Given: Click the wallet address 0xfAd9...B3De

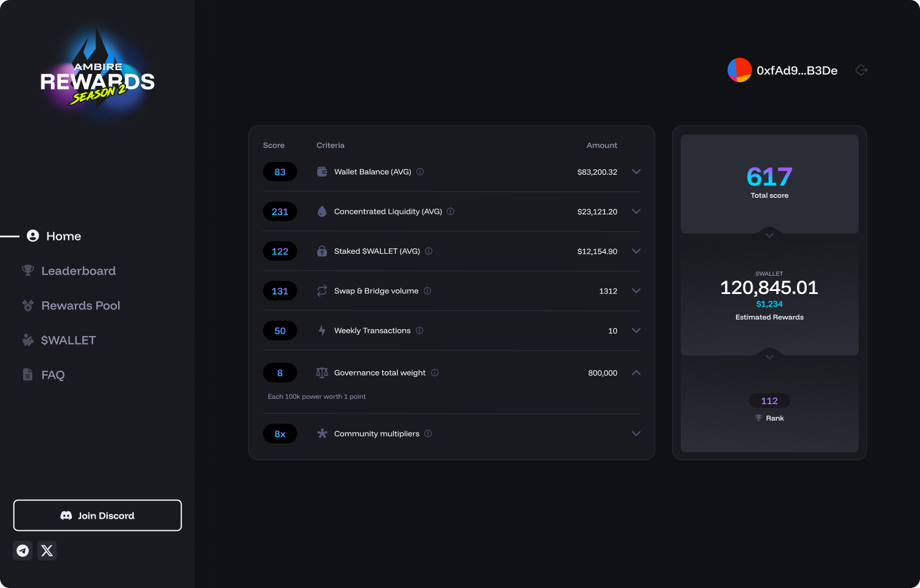Looking at the screenshot, I should click(x=798, y=69).
